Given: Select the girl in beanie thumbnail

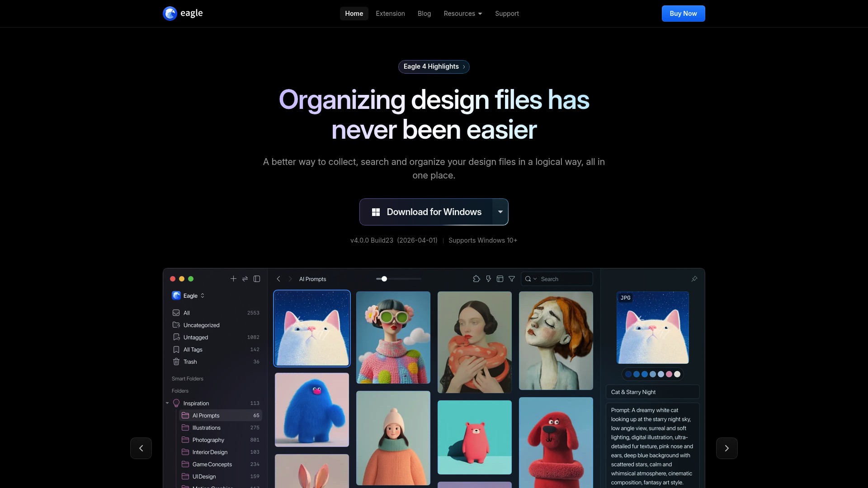Looking at the screenshot, I should pos(393,438).
